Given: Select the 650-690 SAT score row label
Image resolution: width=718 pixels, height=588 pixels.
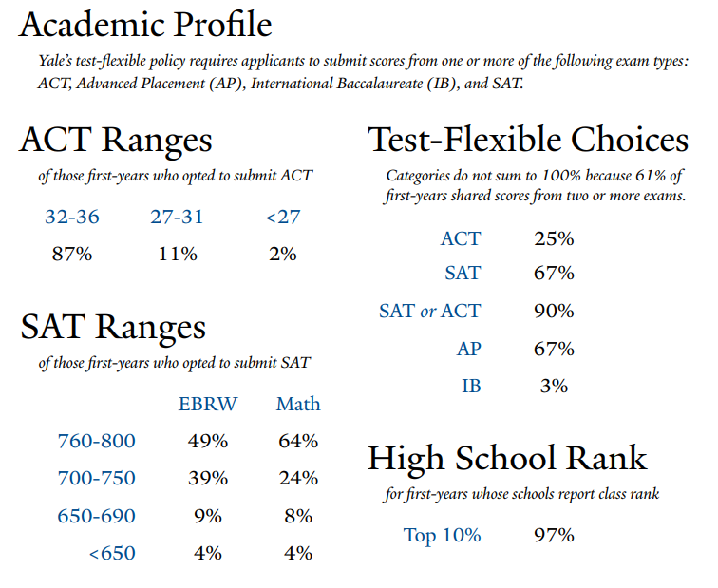Looking at the screenshot, I should point(97,516).
